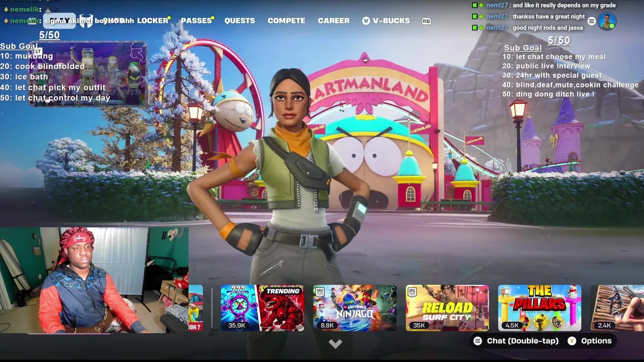Screen dimensions: 644x362
Task: Click '20: cook blindfolded' goal text
Action: click(x=42, y=66)
